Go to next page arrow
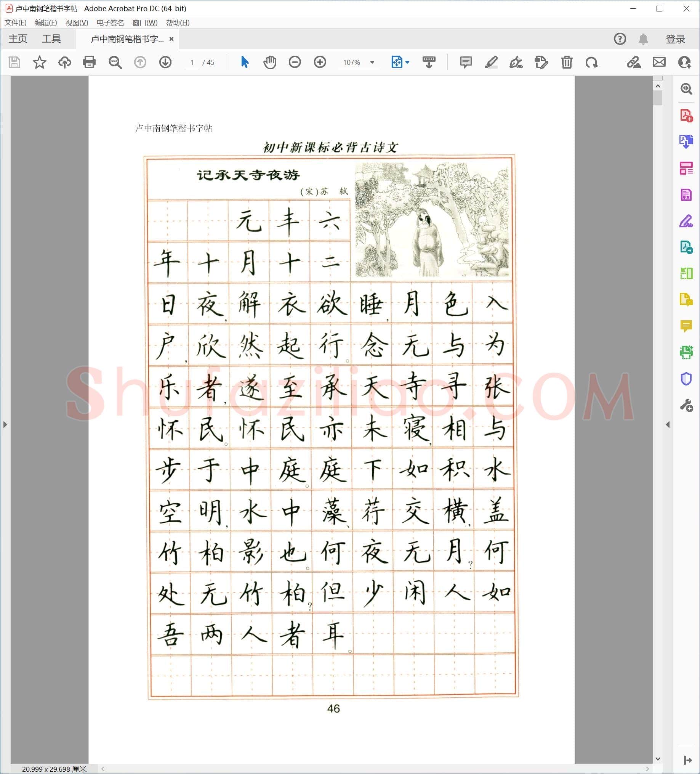This screenshot has height=774, width=700. coord(165,62)
